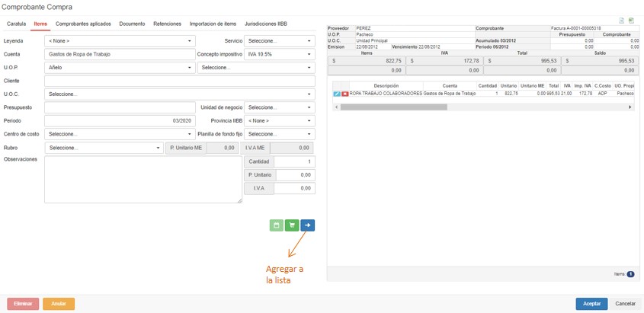The width and height of the screenshot is (644, 313).
Task: Click the Excel export icon at top right
Action: point(632,21)
